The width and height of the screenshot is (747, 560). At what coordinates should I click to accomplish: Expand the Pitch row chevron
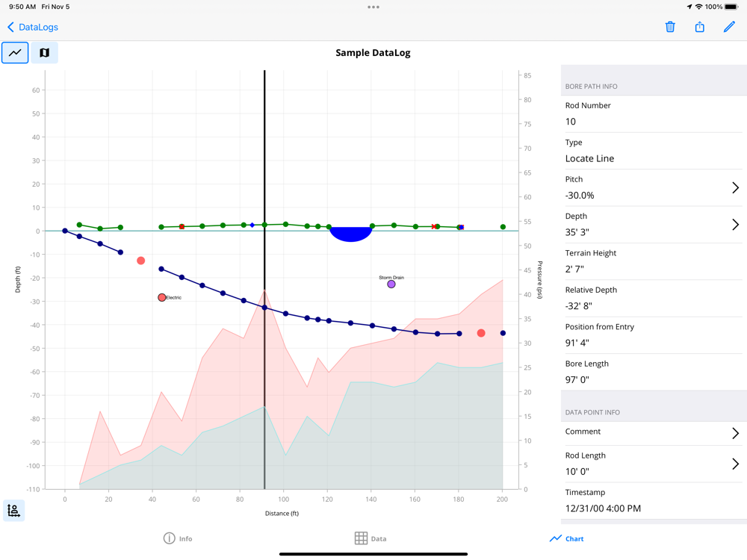[735, 188]
